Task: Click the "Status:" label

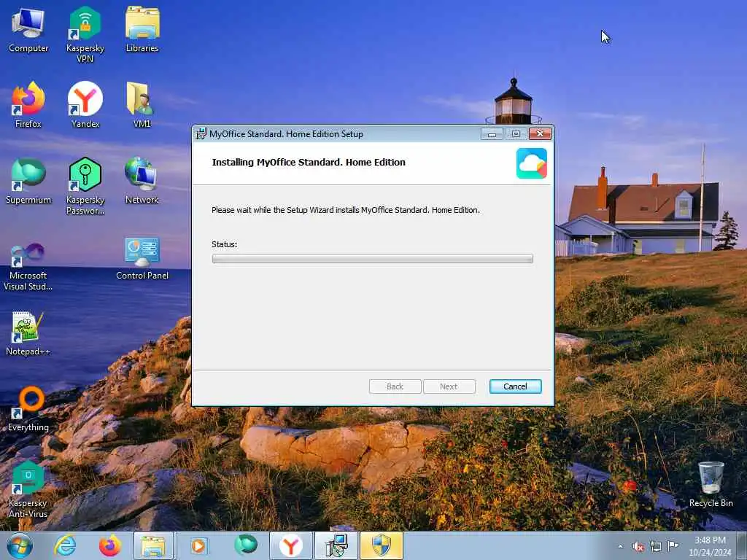Action: [225, 244]
